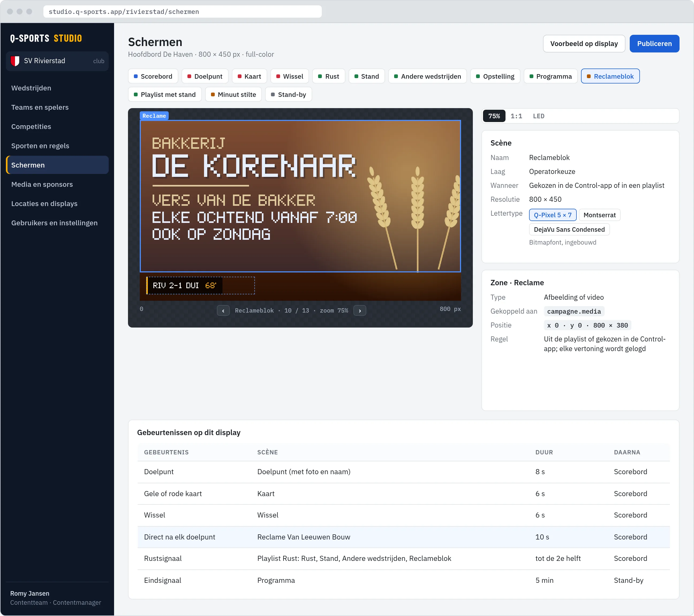Click the browser address bar
Image resolution: width=694 pixels, height=616 pixels.
182,12
